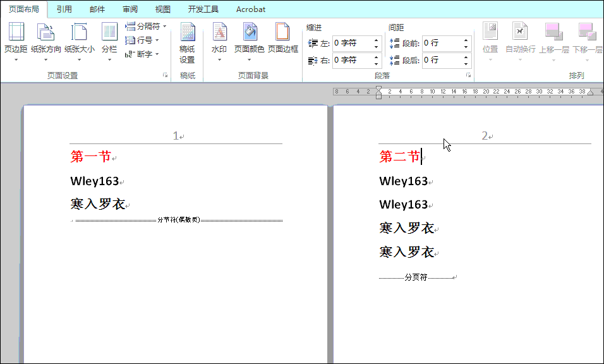
Task: Switch to the 页面布局 tab
Action: point(24,9)
